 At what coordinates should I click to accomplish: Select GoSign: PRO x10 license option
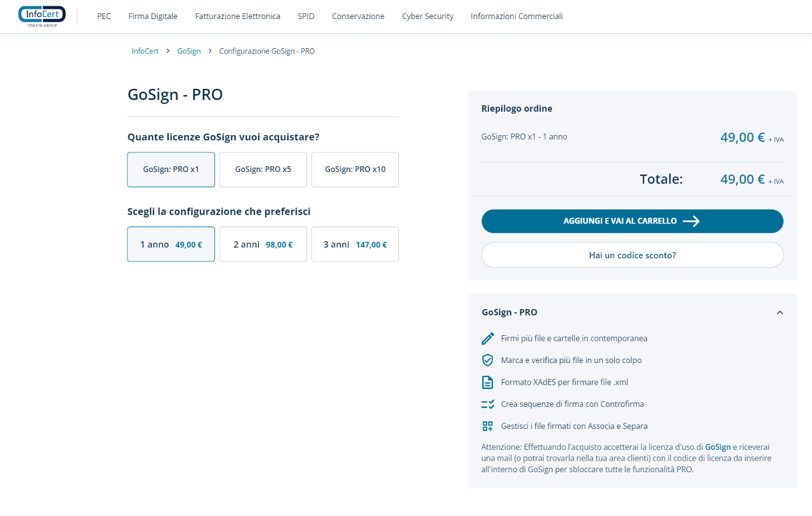pos(355,169)
